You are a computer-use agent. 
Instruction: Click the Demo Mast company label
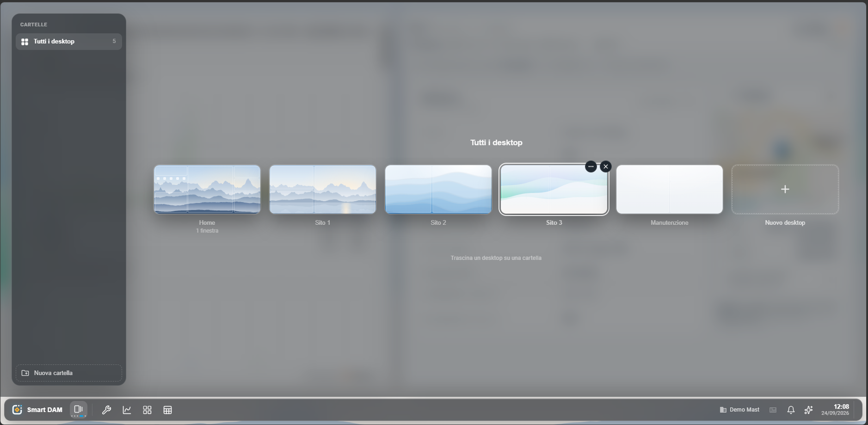coord(745,410)
